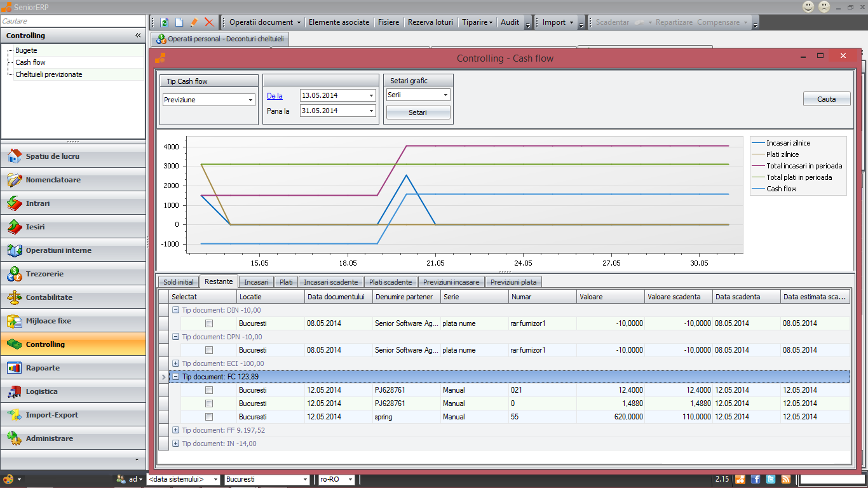The width and height of the screenshot is (868, 488).
Task: Click the Twitter icon in status bar
Action: click(x=771, y=479)
